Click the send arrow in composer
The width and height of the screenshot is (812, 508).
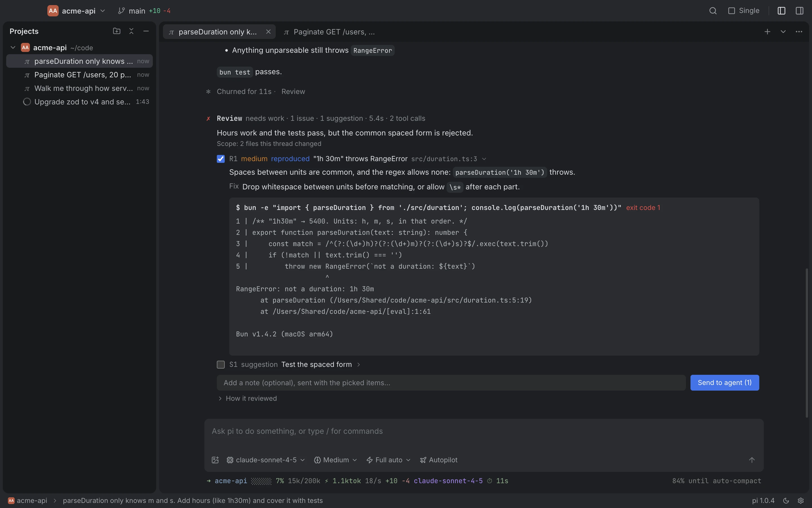[752, 460]
